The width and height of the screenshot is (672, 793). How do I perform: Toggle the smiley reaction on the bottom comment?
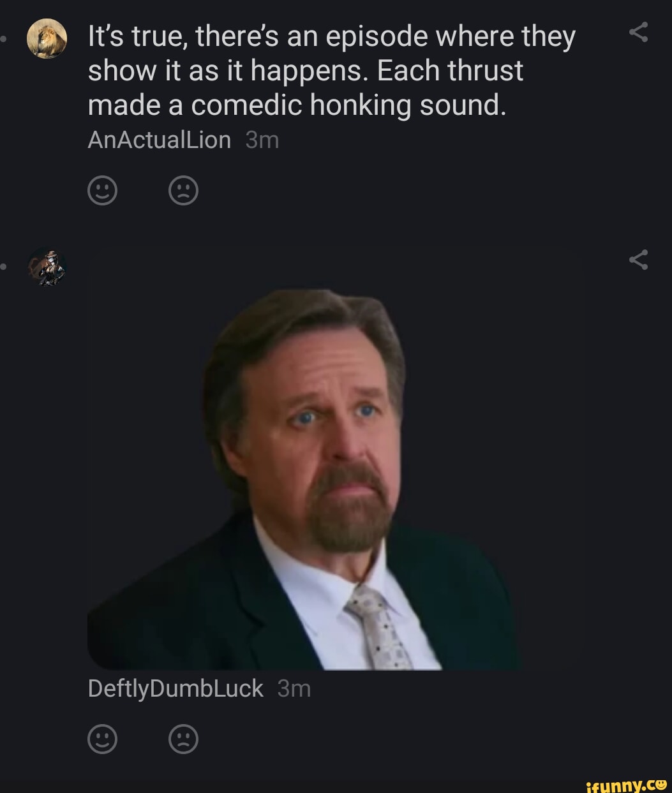pos(103,739)
